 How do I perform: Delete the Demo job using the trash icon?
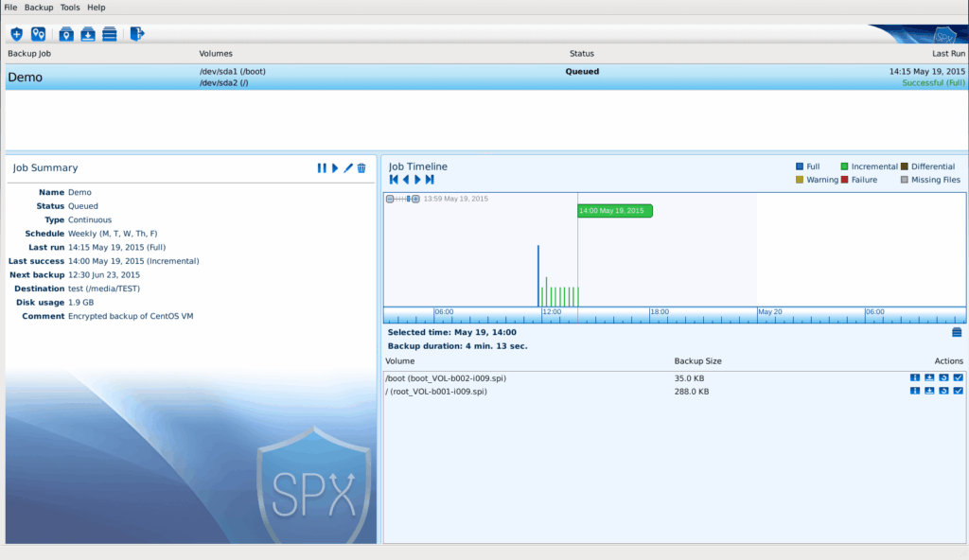tap(362, 167)
